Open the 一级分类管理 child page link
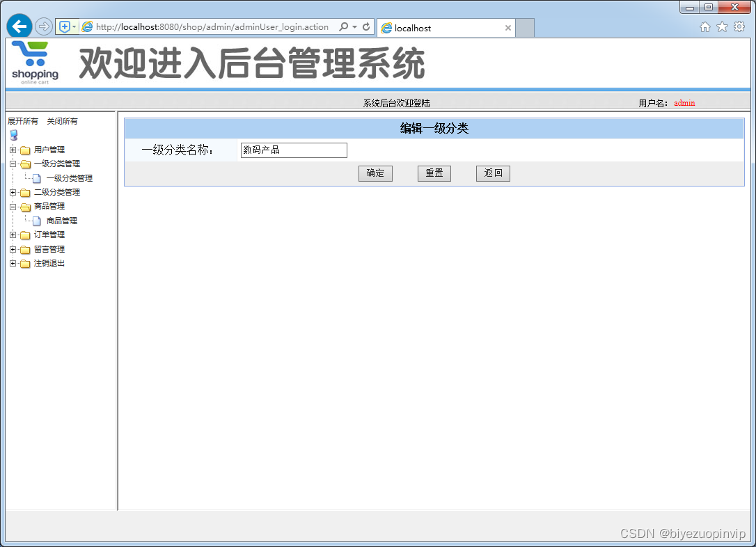 pos(70,178)
